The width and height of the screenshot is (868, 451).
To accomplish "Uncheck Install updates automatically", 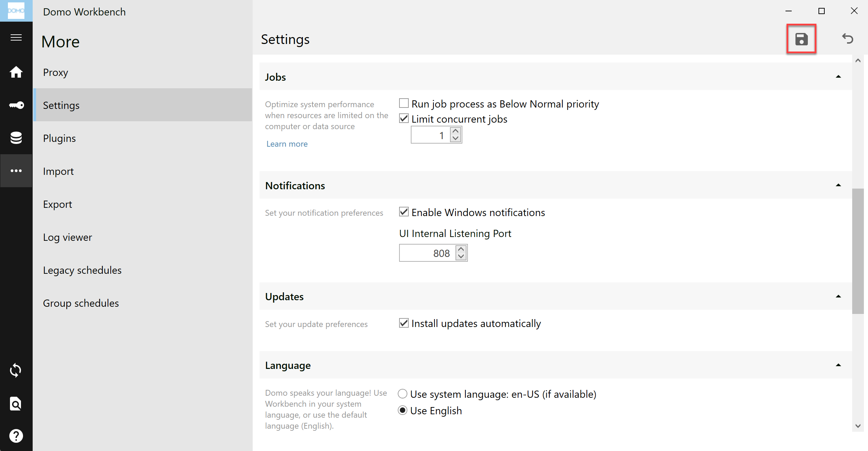I will (x=403, y=323).
